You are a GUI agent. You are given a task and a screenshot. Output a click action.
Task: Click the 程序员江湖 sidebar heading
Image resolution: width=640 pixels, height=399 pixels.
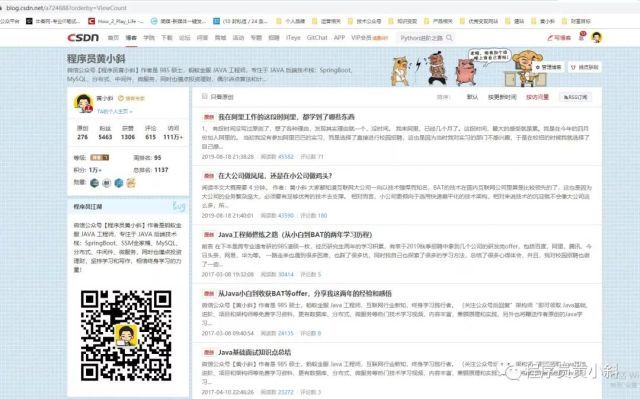tap(88, 207)
